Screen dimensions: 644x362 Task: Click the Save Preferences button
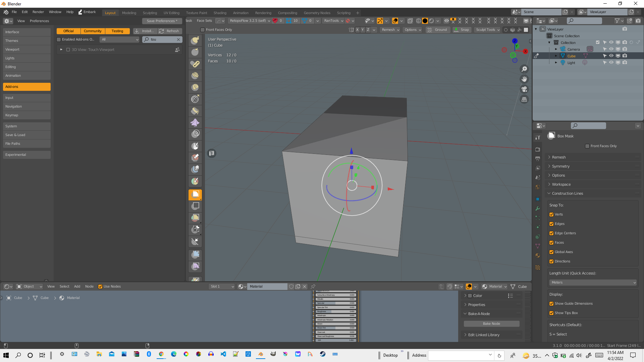tap(162, 21)
